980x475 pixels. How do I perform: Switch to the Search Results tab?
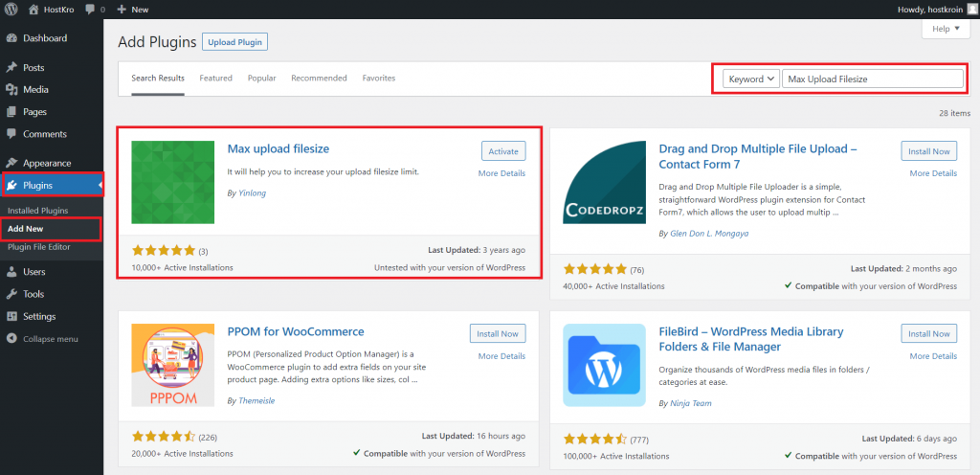pyautogui.click(x=158, y=79)
